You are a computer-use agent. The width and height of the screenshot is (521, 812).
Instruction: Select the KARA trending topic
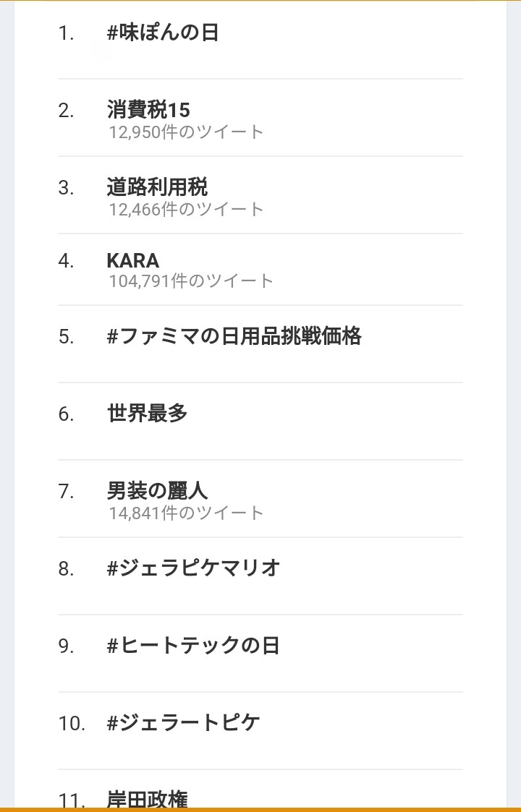pos(132,260)
